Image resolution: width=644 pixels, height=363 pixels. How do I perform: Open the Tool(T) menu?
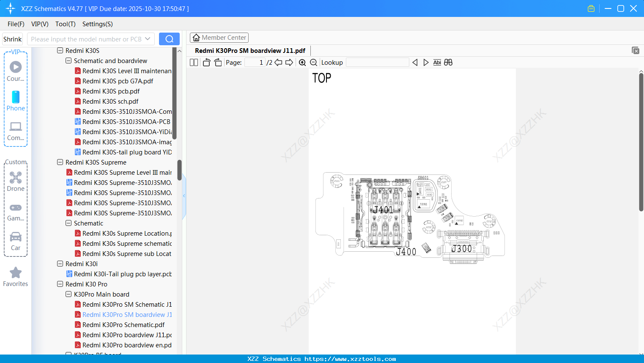[x=66, y=24]
